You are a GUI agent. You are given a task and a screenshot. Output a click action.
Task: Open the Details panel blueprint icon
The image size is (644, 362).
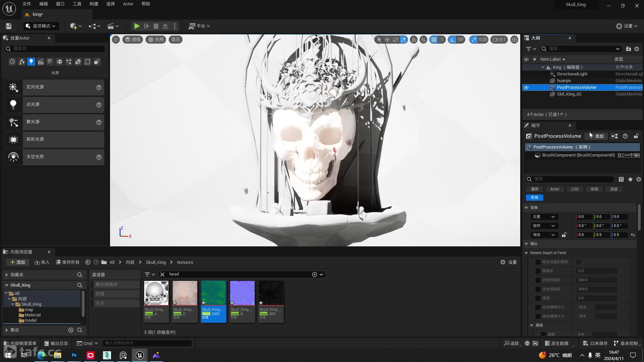click(614, 136)
